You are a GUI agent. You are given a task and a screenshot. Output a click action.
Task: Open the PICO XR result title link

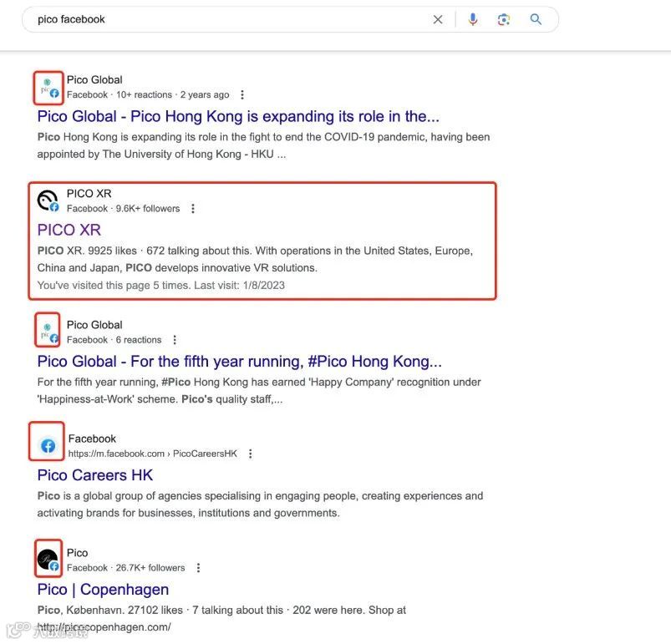pos(69,230)
